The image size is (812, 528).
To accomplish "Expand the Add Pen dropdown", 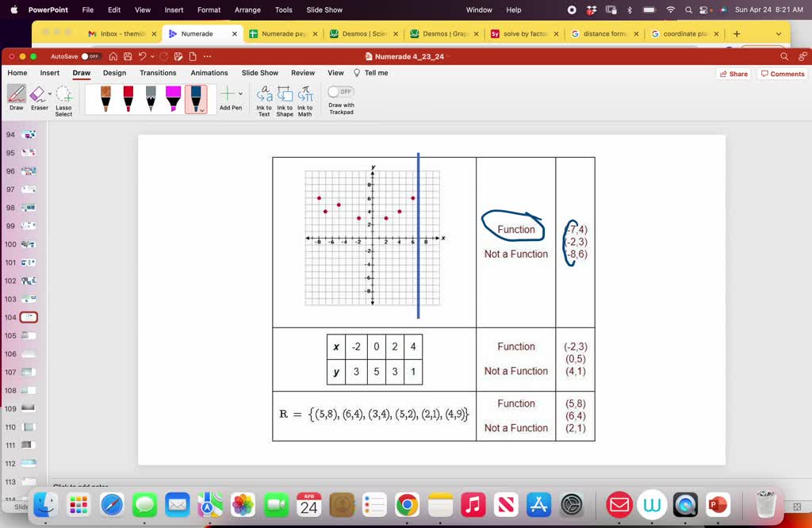I will tap(239, 94).
